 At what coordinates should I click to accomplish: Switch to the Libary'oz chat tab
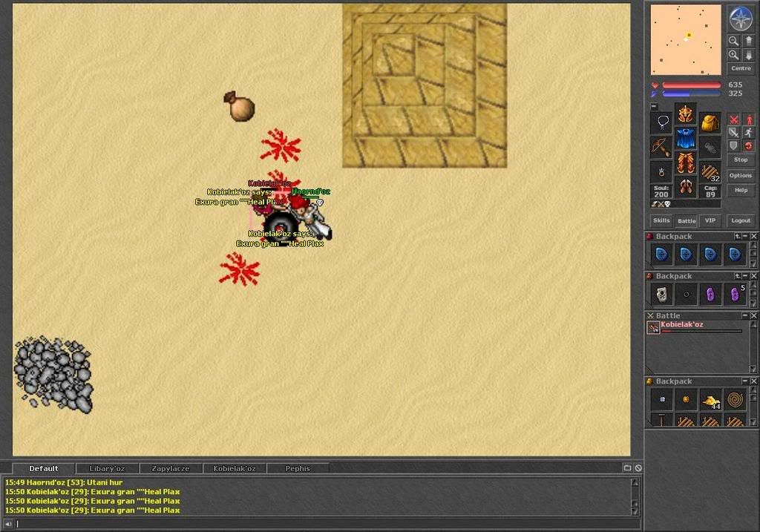coord(107,468)
